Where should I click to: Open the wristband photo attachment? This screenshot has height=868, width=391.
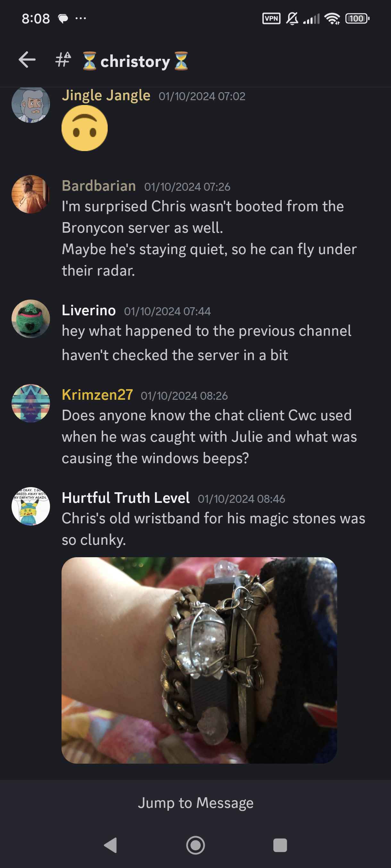pos(199,660)
